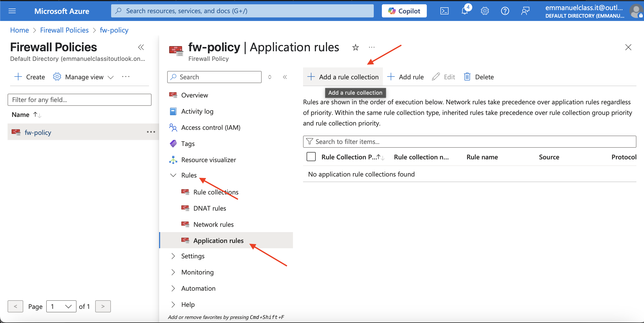Screen dimensions: 644x323
Task: Create a new firewall policy
Action: point(30,77)
